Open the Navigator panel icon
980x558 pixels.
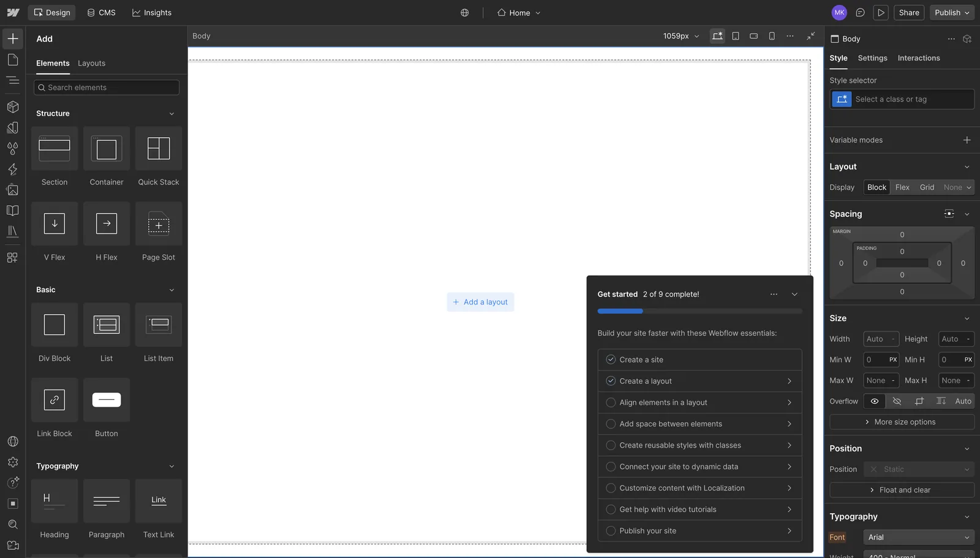point(13,80)
